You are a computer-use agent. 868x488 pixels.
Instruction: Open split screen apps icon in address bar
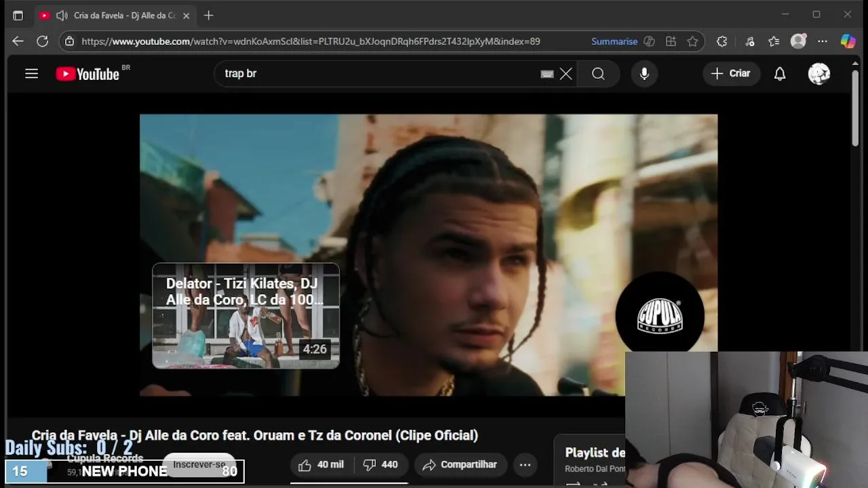tap(671, 41)
